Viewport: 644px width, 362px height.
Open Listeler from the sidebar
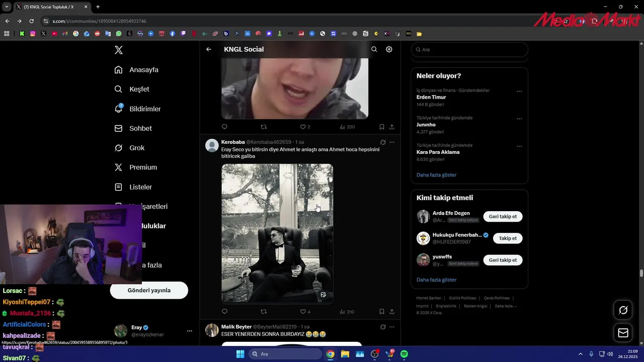point(133,187)
